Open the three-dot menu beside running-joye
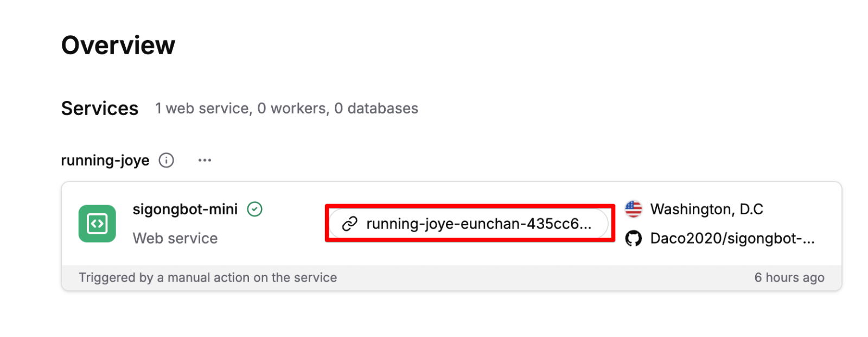868x337 pixels. coord(205,161)
